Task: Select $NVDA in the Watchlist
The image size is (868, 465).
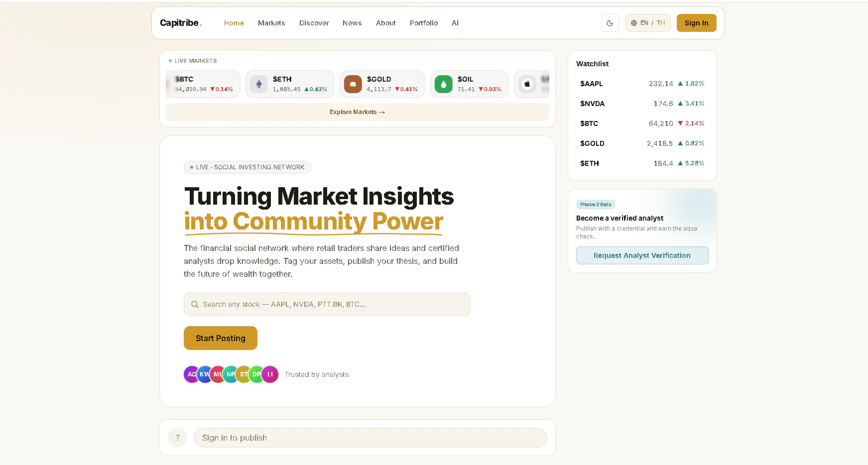Action: click(642, 104)
